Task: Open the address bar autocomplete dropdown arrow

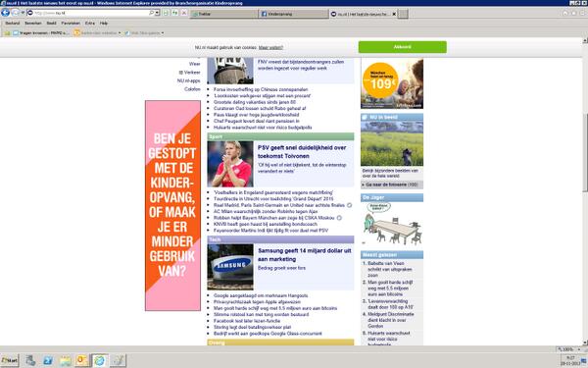Action: 157,13
